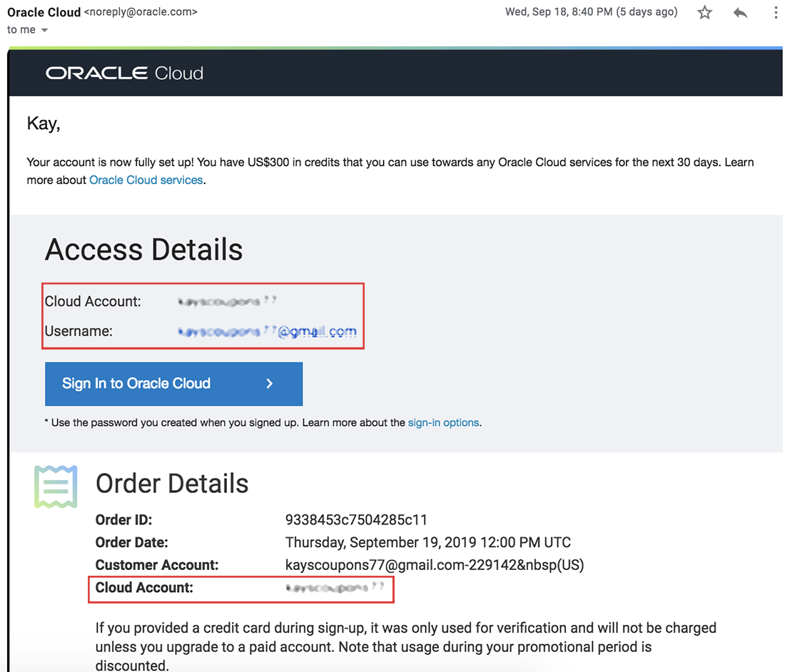This screenshot has width=785, height=672.
Task: Click the arrow chevron on Sign In button
Action: point(269,384)
